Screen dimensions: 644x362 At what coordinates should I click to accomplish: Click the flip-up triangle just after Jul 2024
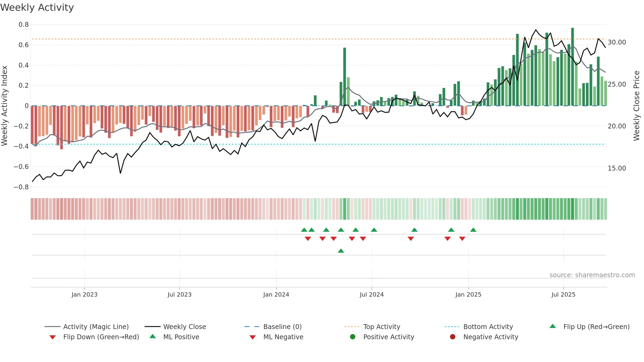coord(374,230)
